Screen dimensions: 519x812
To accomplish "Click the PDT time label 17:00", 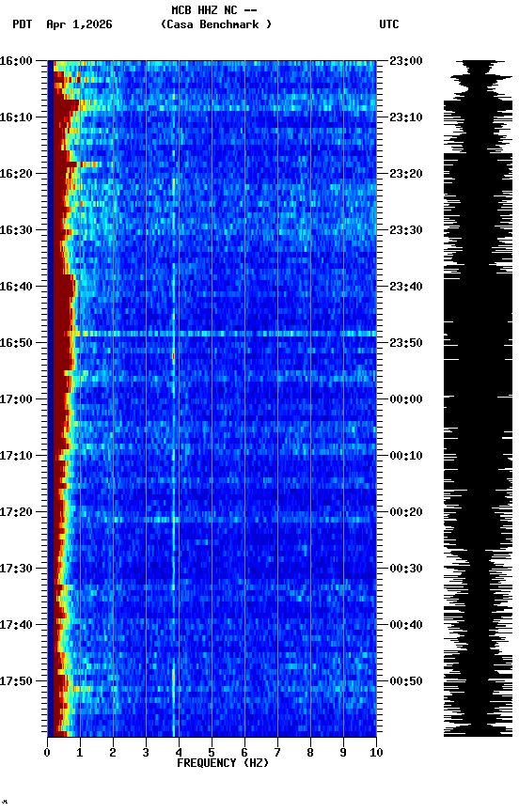I will pyautogui.click(x=16, y=399).
